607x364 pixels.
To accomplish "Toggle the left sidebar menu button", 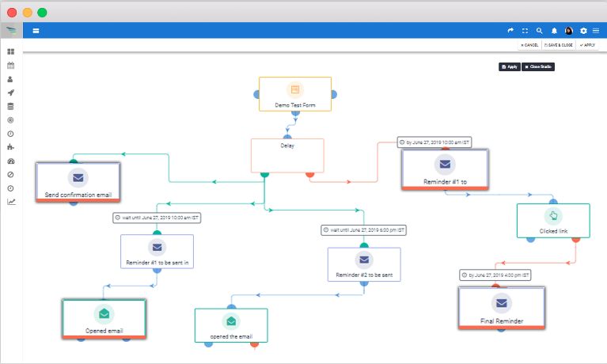I will (36, 31).
